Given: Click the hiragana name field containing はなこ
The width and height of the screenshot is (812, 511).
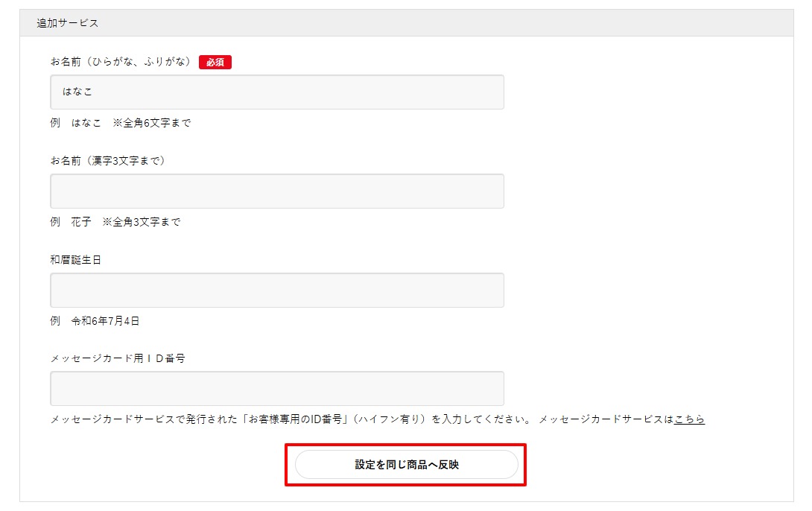Looking at the screenshot, I should tap(276, 92).
